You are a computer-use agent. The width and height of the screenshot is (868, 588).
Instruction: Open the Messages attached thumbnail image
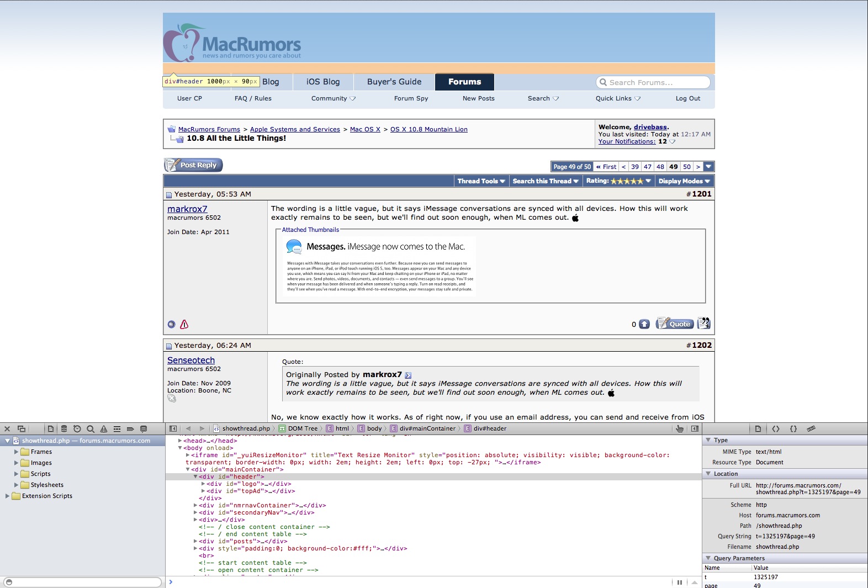(380, 267)
